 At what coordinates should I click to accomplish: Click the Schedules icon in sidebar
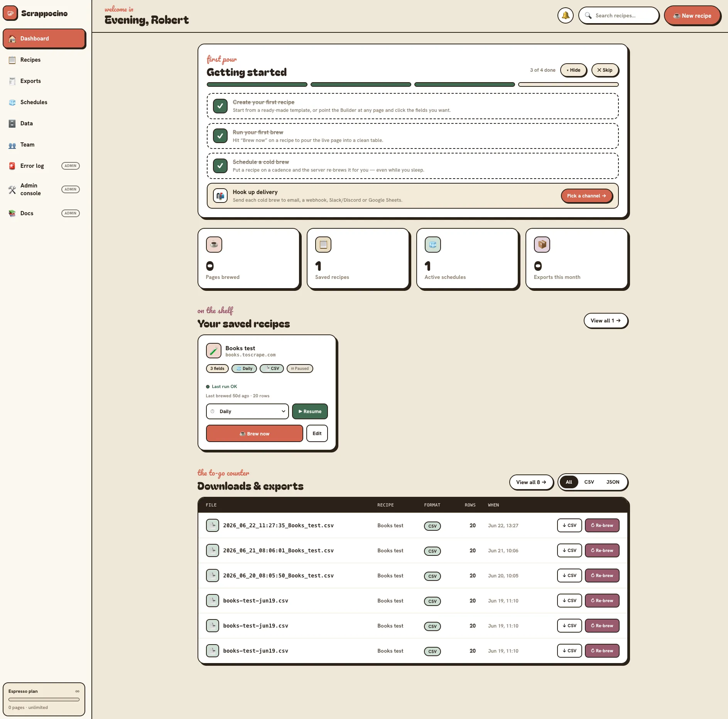(x=12, y=102)
